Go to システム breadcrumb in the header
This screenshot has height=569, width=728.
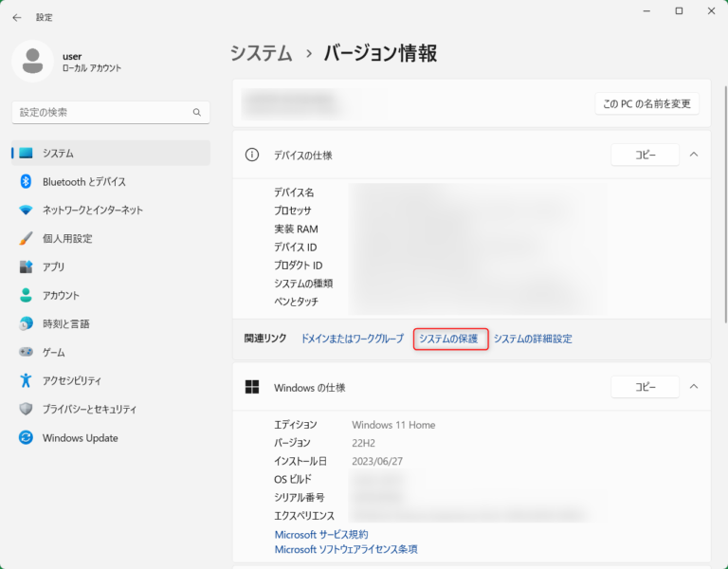coord(261,53)
